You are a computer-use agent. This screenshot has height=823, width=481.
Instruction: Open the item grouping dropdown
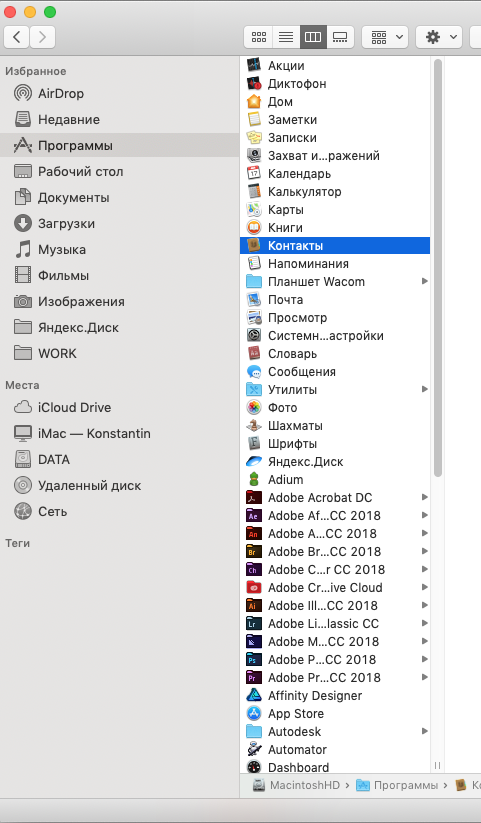(x=385, y=37)
